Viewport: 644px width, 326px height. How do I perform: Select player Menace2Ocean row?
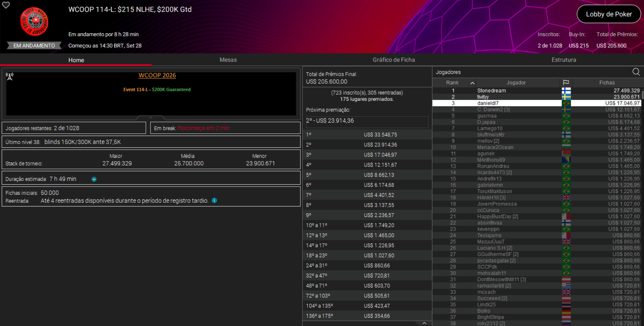click(536, 147)
